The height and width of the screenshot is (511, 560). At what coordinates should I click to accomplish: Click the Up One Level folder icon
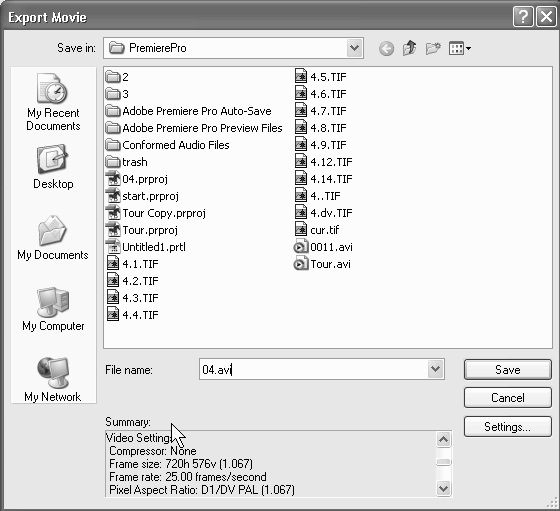pos(409,48)
